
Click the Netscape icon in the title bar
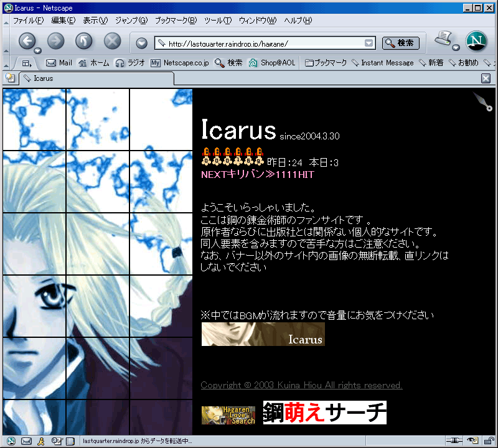coord(9,8)
